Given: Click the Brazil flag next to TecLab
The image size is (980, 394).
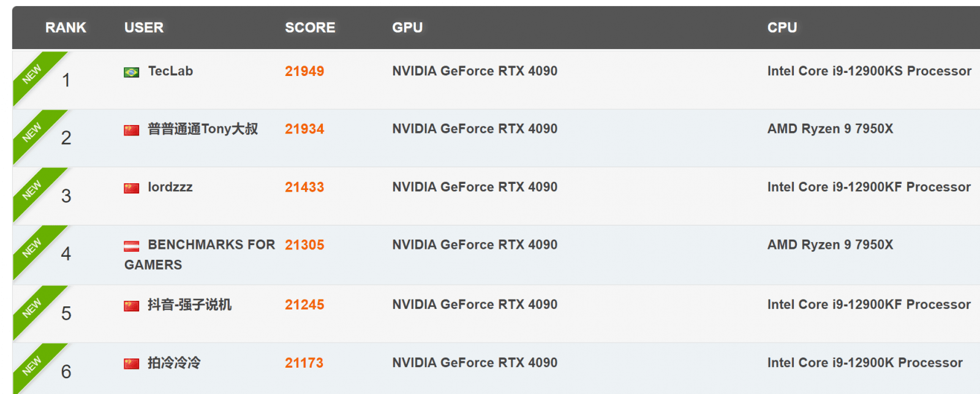Looking at the screenshot, I should pos(131,72).
